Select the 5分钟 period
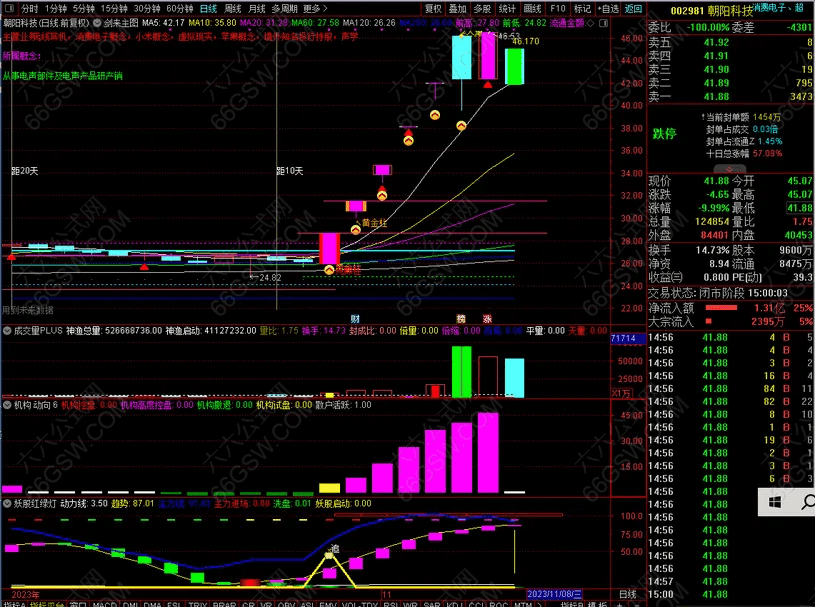 (83, 8)
